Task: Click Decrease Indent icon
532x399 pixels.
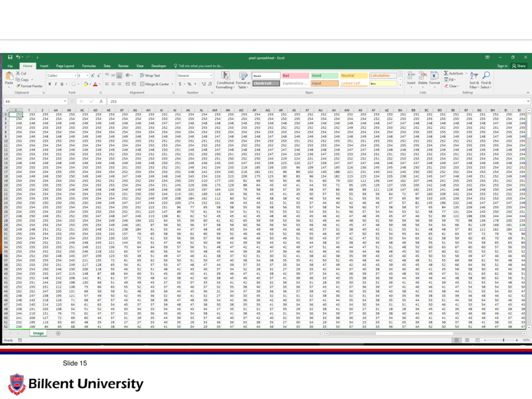Action: point(128,84)
